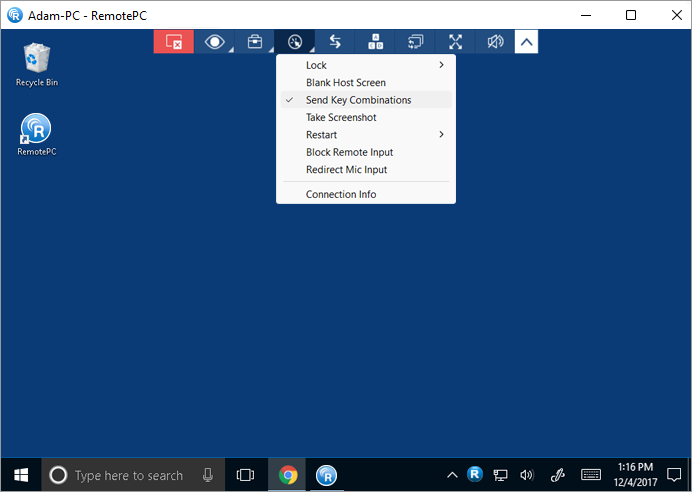This screenshot has height=492, width=692.
Task: Toggle remote sound speaker icon
Action: 495,42
